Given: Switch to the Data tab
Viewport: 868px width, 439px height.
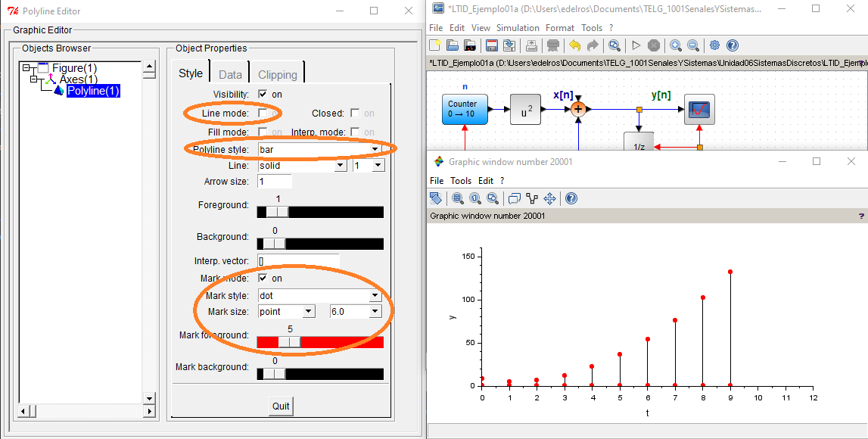Looking at the screenshot, I should coord(230,74).
